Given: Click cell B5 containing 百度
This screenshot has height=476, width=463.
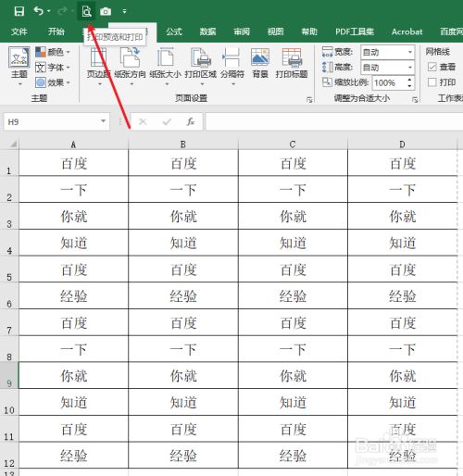Looking at the screenshot, I should coord(183,269).
